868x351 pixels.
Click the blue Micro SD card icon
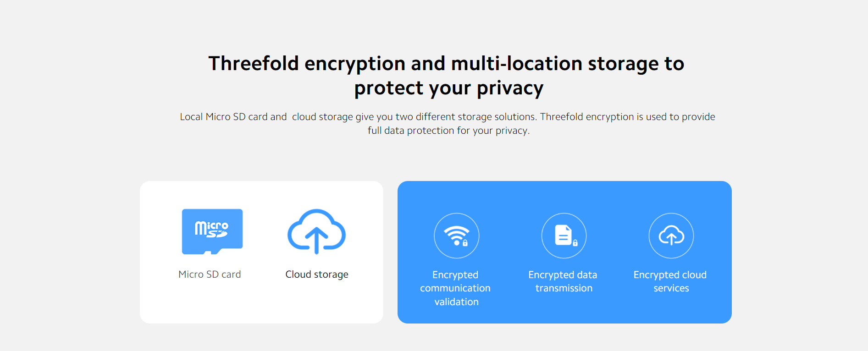pyautogui.click(x=212, y=231)
